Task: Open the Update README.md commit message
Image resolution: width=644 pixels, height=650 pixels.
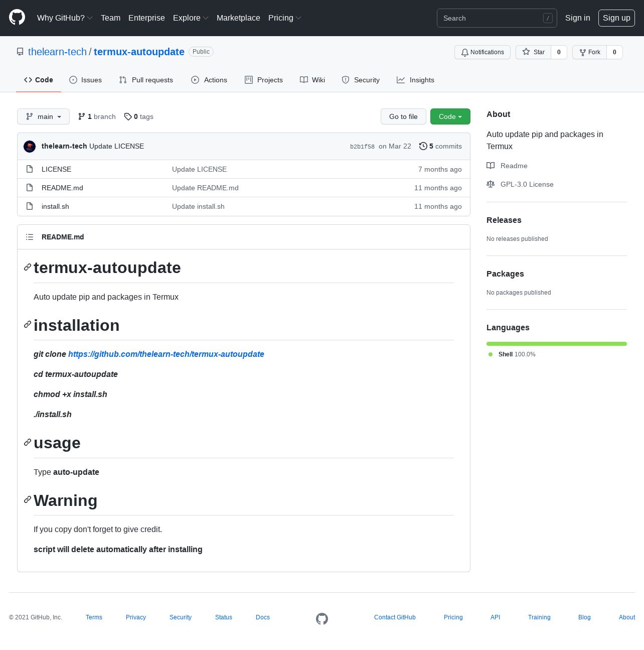Action: click(205, 188)
